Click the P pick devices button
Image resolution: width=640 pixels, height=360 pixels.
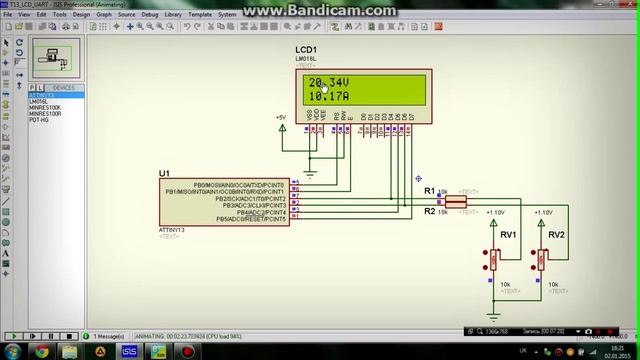pos(32,88)
